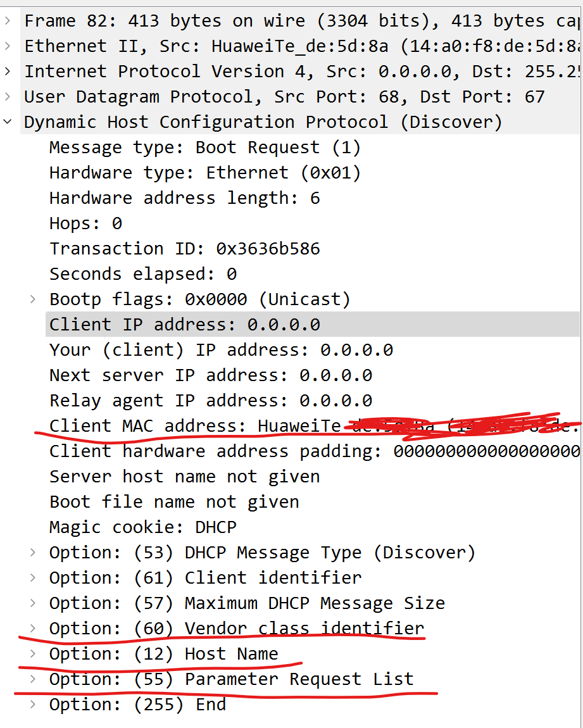583x728 pixels.
Task: Select the Magic cookie: DHCP row
Action: coord(143,527)
